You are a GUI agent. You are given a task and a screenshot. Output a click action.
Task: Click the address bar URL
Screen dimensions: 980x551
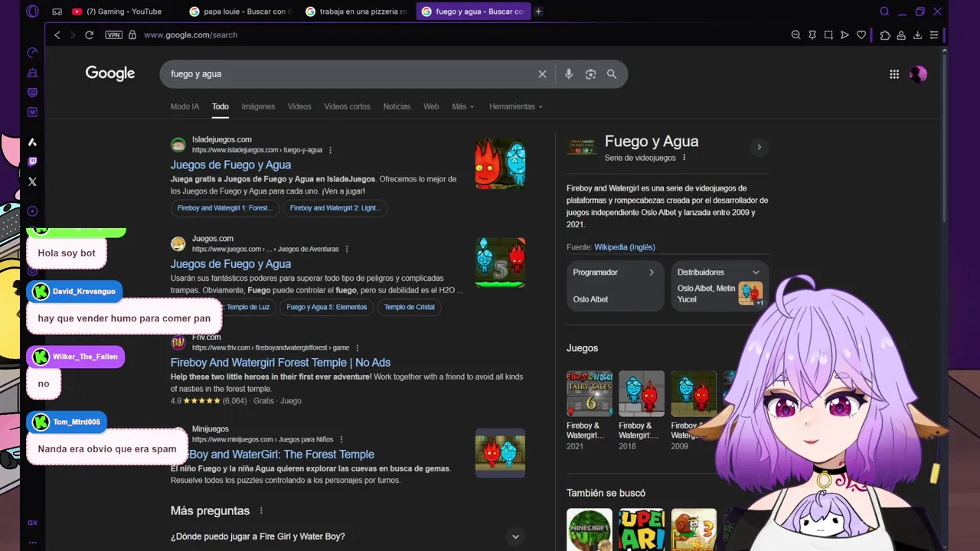[x=191, y=35]
